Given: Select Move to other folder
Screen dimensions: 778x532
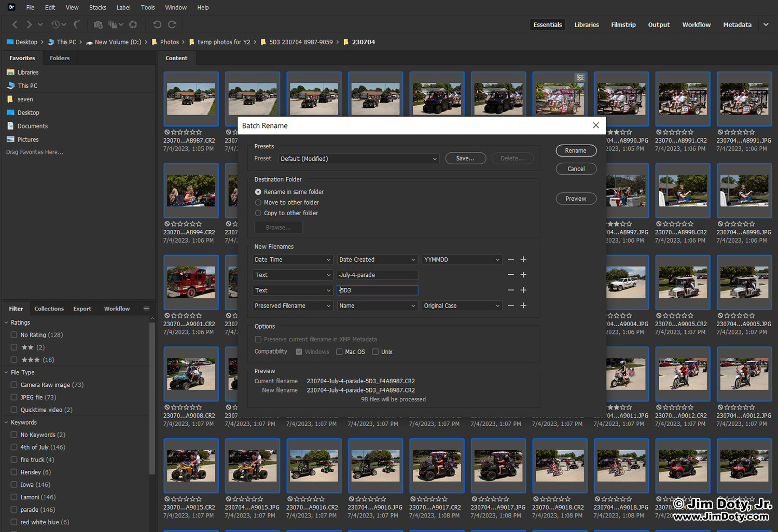Looking at the screenshot, I should 258,202.
